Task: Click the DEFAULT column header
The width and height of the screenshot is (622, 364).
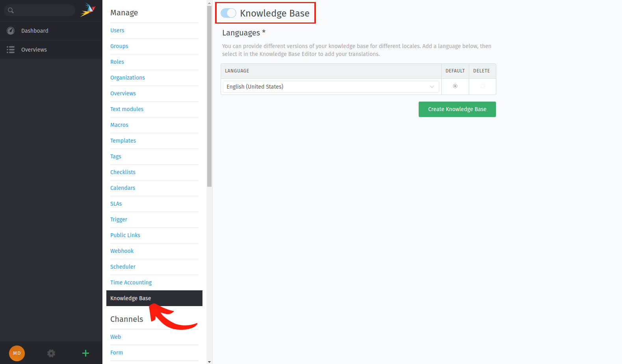Action: click(455, 71)
